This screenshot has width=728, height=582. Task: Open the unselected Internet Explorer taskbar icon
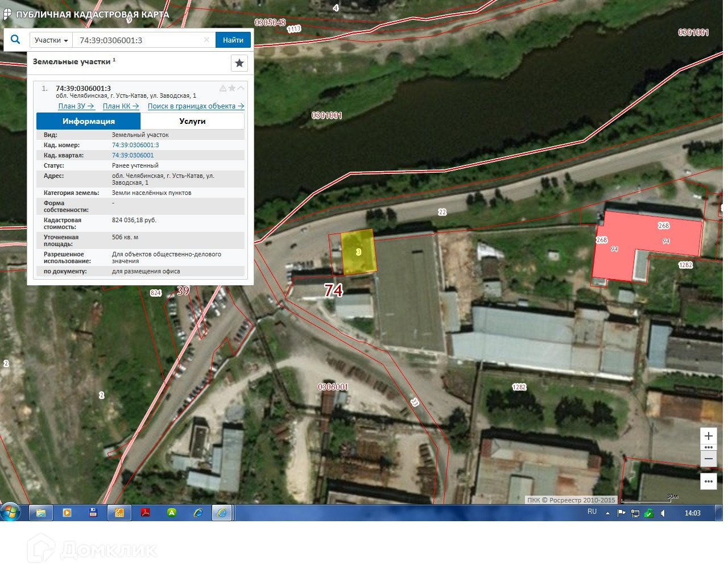[x=198, y=513]
